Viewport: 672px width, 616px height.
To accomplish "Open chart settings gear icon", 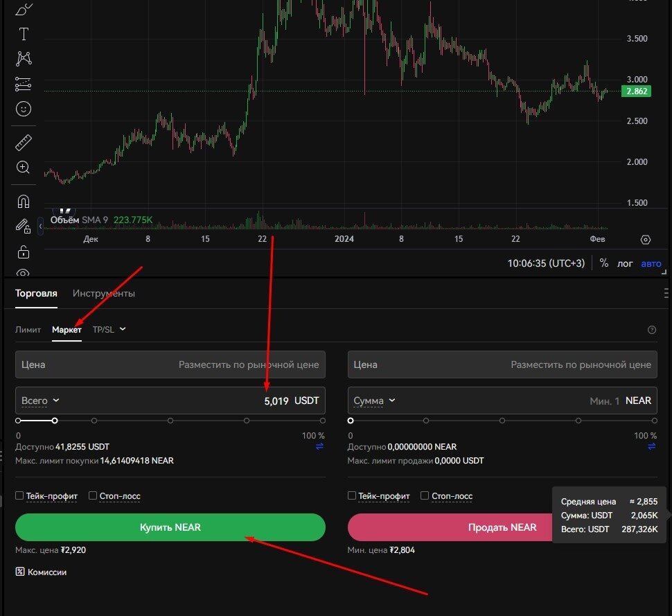I will (x=646, y=240).
